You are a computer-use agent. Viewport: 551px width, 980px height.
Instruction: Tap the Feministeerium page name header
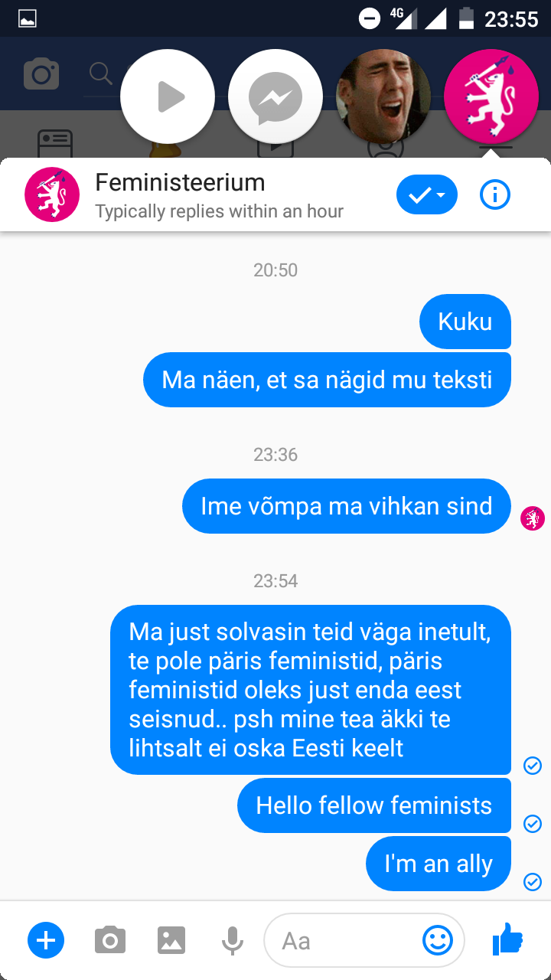point(180,182)
